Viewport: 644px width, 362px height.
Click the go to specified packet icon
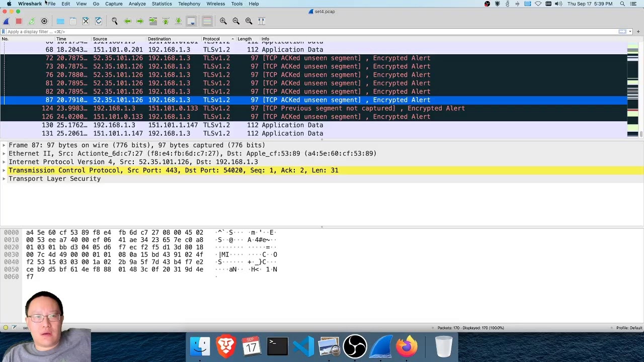coord(153,21)
